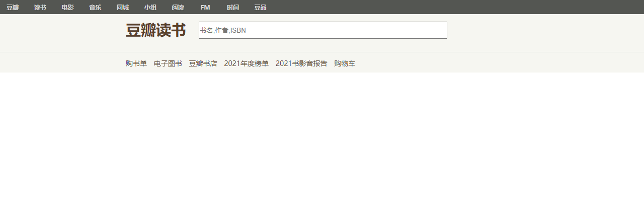The image size is (644, 205).
Task: Visit the 小组 section
Action: (x=150, y=8)
